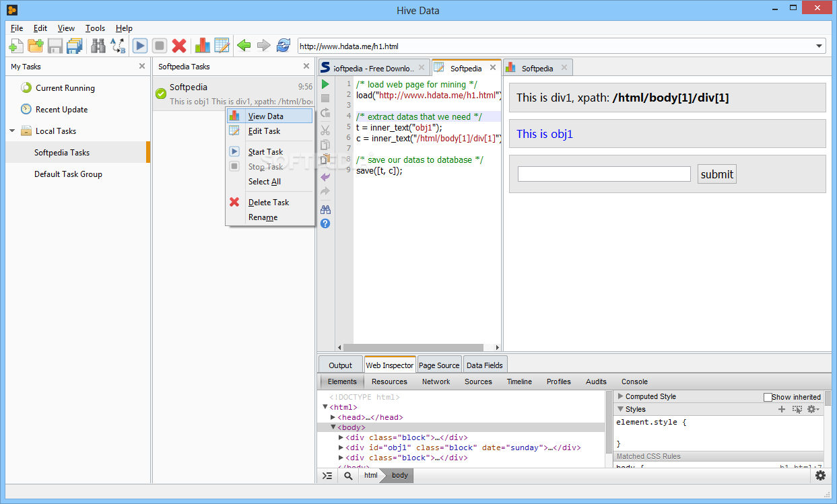Image resolution: width=837 pixels, height=504 pixels.
Task: Choose View Data from context menu
Action: (270, 116)
